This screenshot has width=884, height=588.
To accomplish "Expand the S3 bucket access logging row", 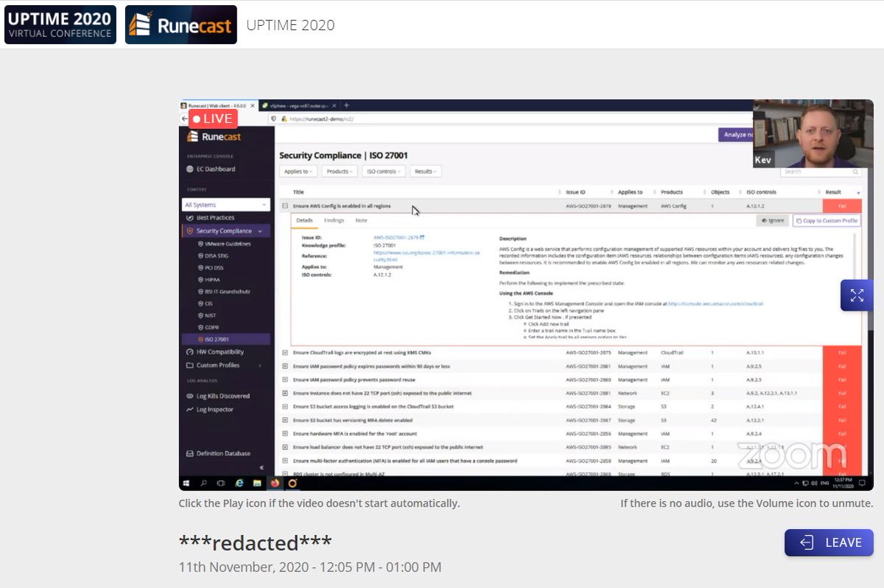I will (x=284, y=407).
